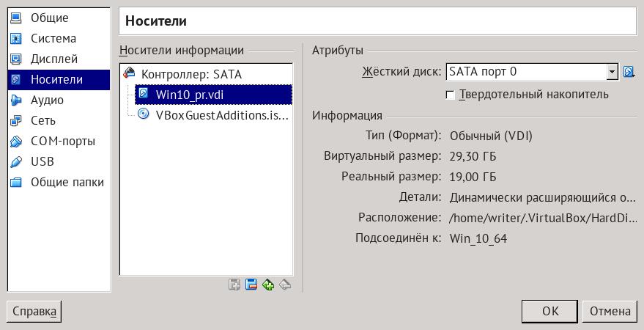Click the hard disk icon of Win10_pr.vdi
The image size is (644, 330).
click(x=143, y=93)
